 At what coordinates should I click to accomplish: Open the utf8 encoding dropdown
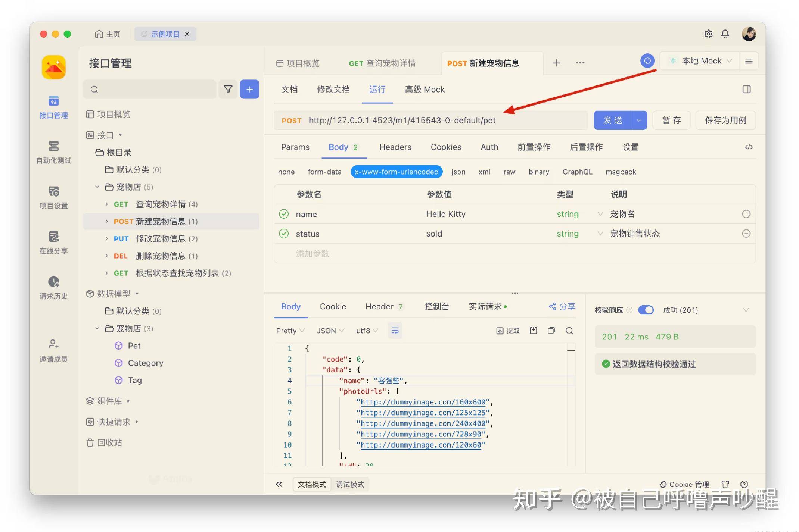click(367, 331)
